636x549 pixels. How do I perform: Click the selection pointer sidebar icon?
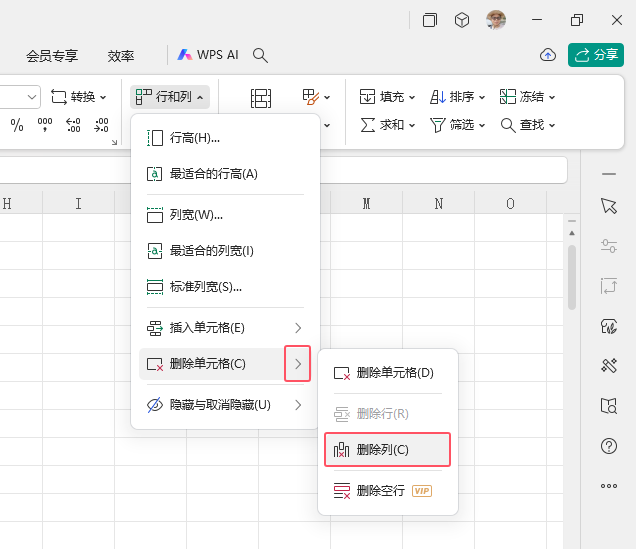608,206
